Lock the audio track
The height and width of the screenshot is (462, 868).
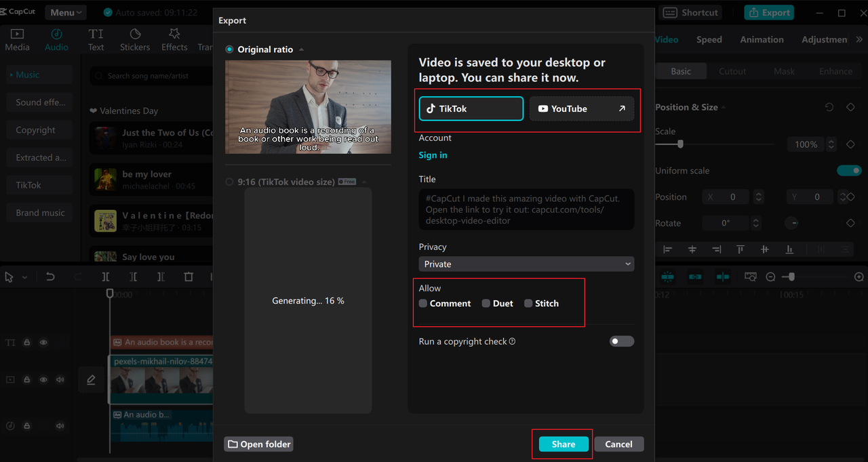point(27,426)
